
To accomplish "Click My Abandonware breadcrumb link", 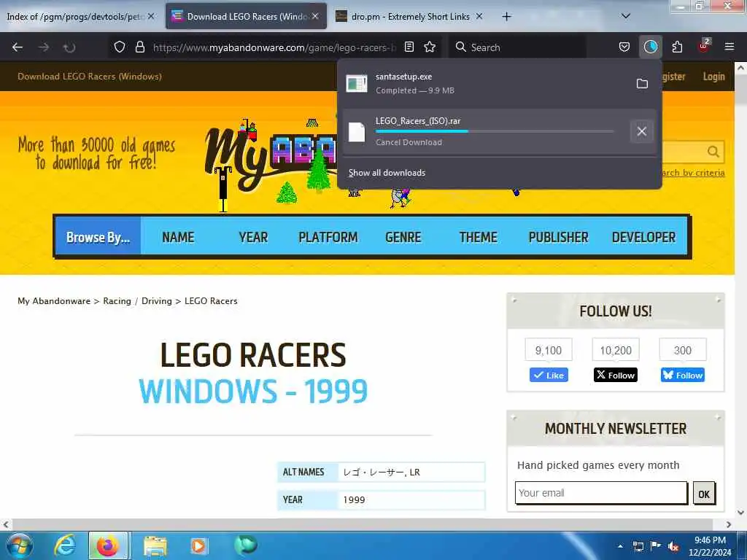I will point(54,301).
